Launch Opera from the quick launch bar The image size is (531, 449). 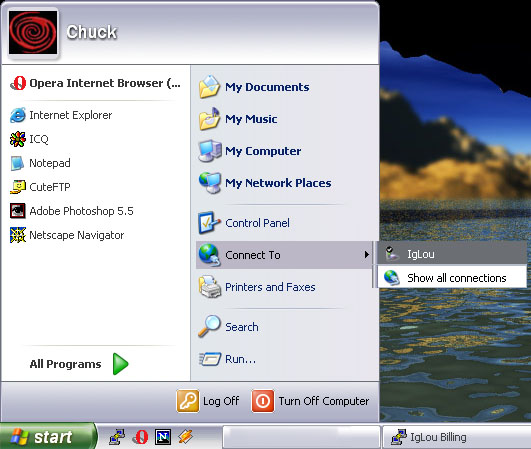141,437
